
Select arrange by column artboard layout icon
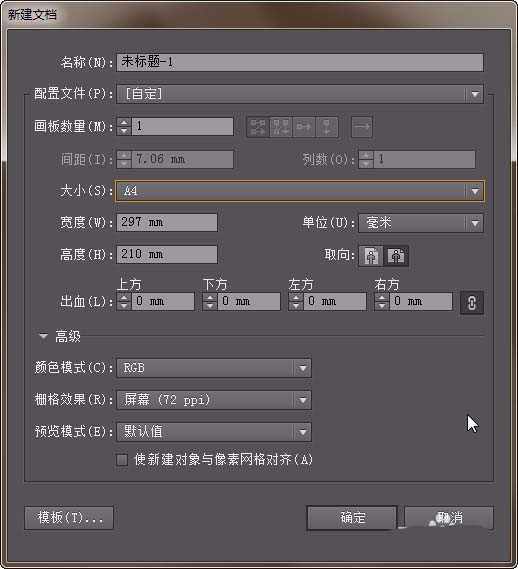(x=326, y=127)
